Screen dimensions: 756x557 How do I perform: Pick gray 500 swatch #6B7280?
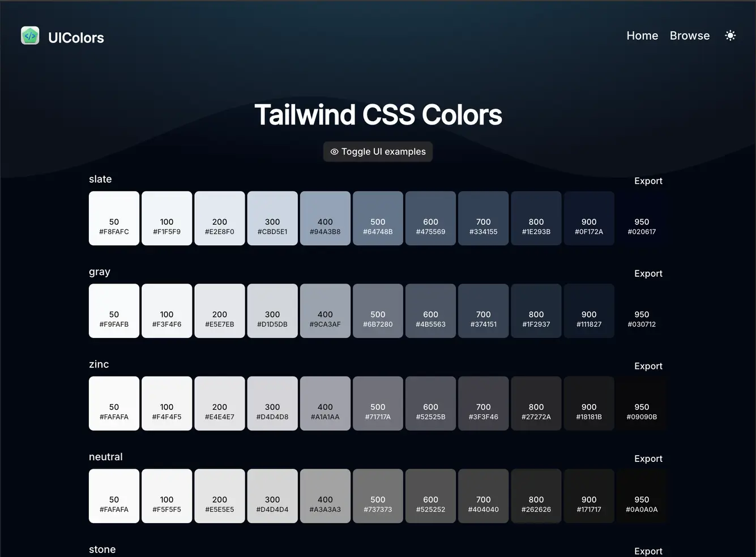[x=378, y=311]
